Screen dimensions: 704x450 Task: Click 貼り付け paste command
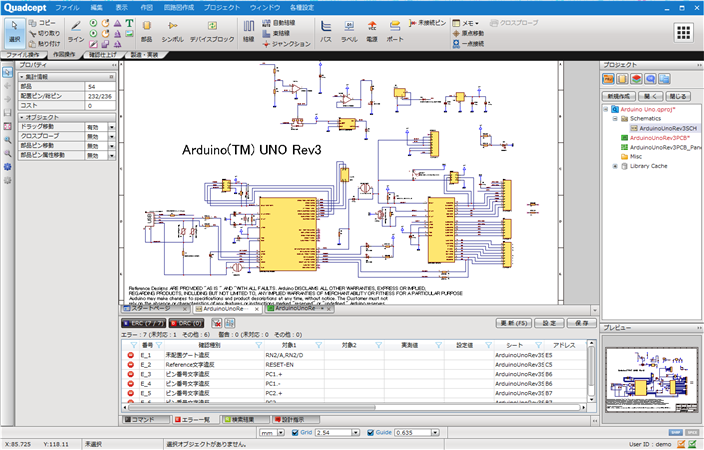coord(44,44)
